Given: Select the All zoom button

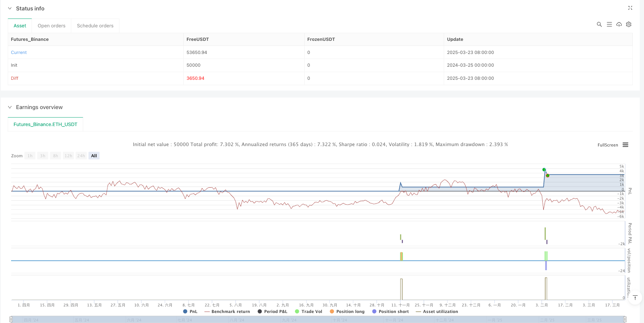Looking at the screenshot, I should [94, 156].
